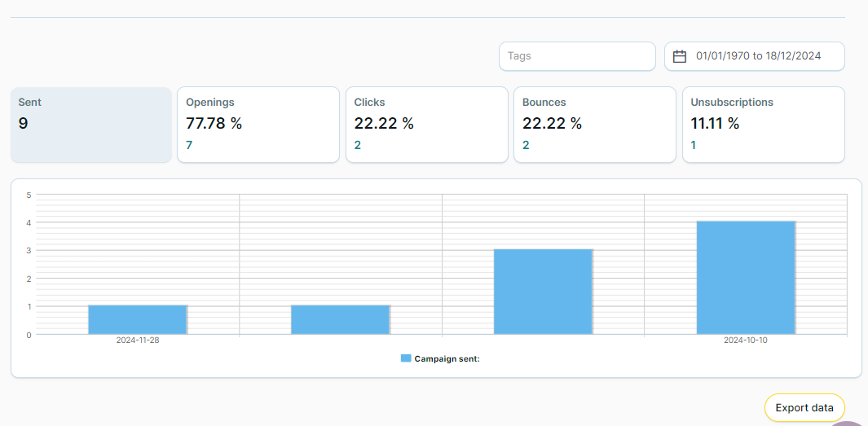The height and width of the screenshot is (426, 868).
Task: Select the chart bar above 2024-11-28
Action: 138,319
